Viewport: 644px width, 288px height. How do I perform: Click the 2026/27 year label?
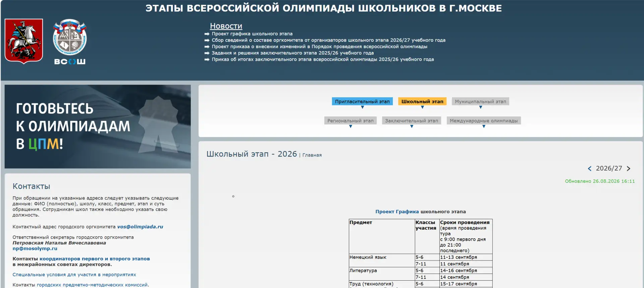tap(609, 169)
